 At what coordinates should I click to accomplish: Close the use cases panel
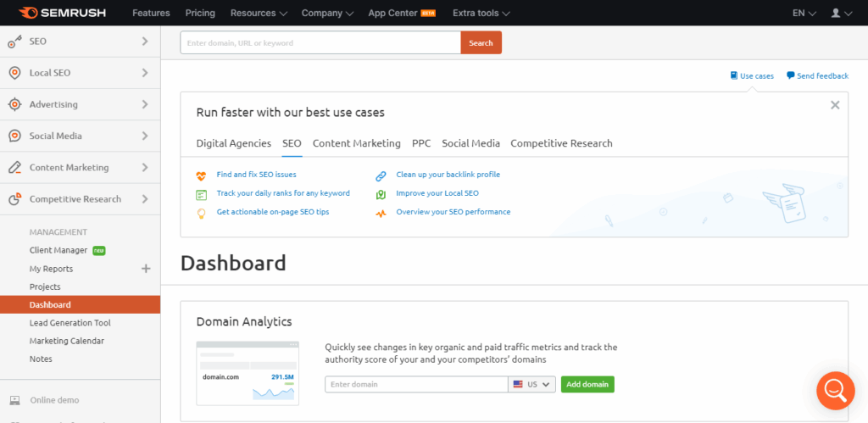835,105
